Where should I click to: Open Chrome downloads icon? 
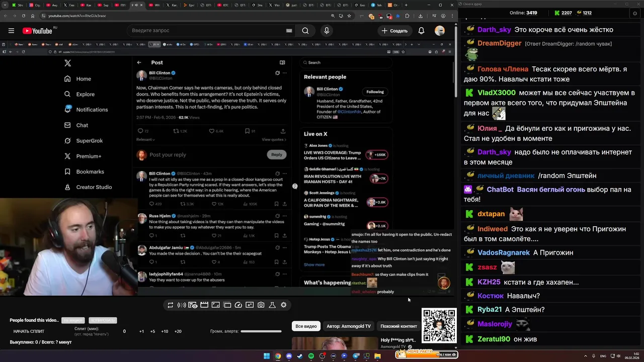point(421,16)
